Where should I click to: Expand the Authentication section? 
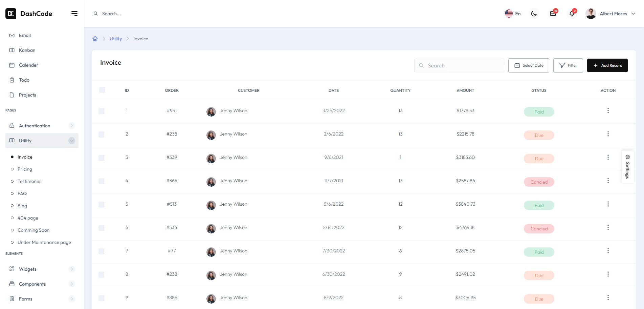click(x=71, y=125)
